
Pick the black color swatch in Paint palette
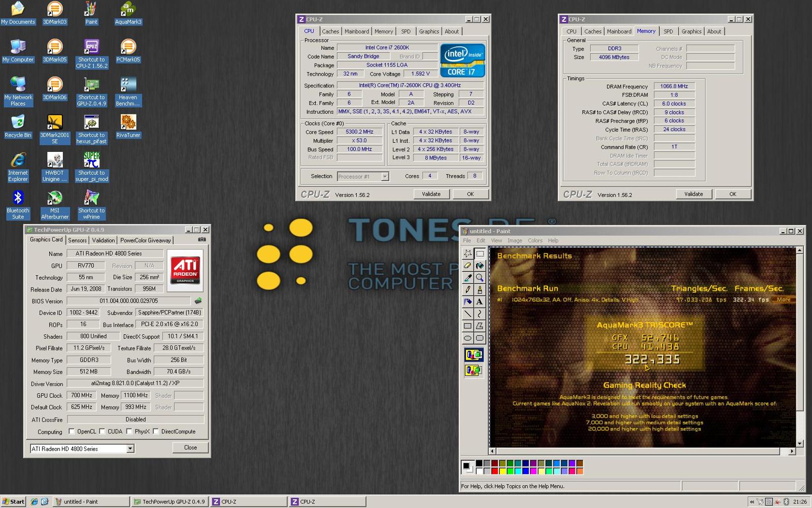click(x=480, y=463)
